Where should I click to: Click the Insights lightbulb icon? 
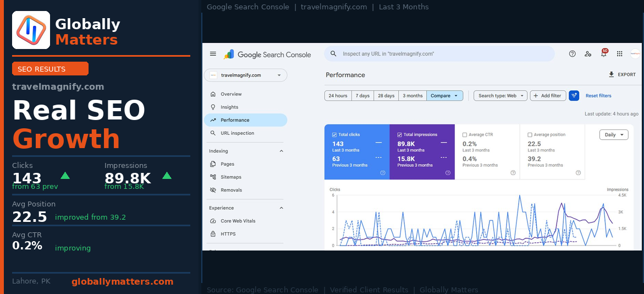click(213, 107)
